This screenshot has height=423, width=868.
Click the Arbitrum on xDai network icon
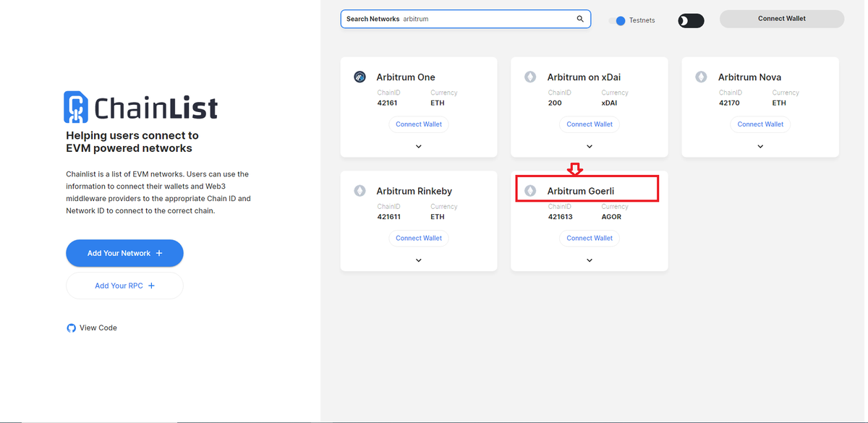click(x=530, y=77)
